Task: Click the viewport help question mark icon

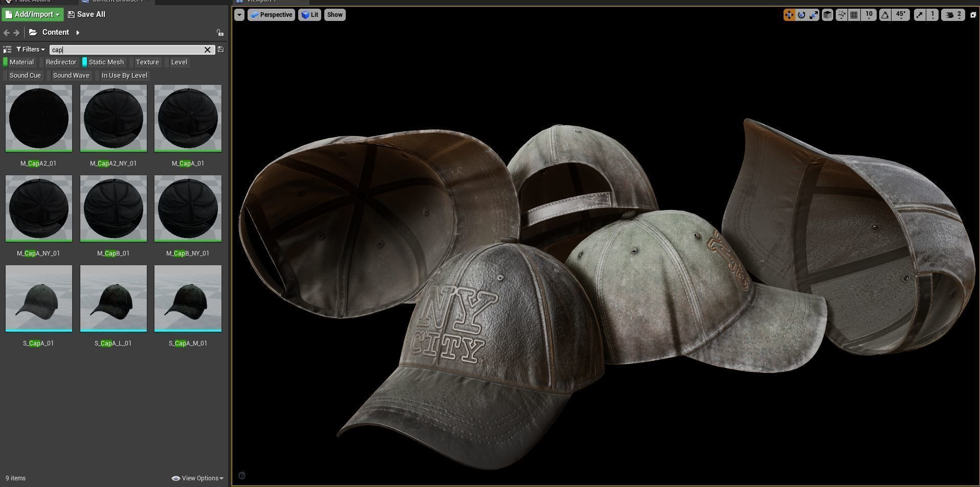Action: point(242,476)
